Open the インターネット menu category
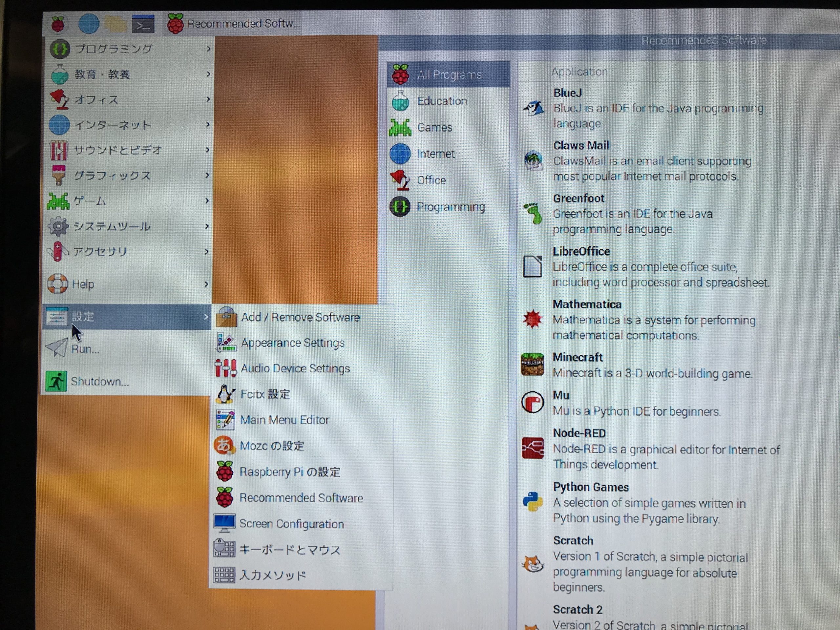840x630 pixels. pyautogui.click(x=128, y=125)
